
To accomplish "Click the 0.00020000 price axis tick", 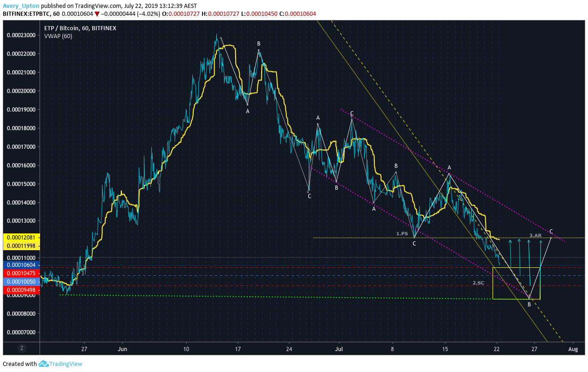I will 21,91.
